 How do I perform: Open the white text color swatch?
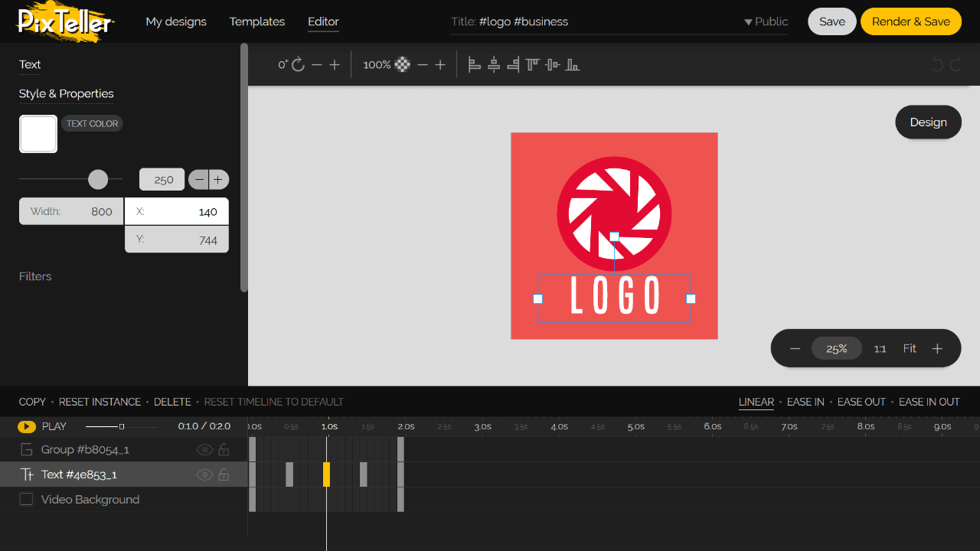point(38,134)
